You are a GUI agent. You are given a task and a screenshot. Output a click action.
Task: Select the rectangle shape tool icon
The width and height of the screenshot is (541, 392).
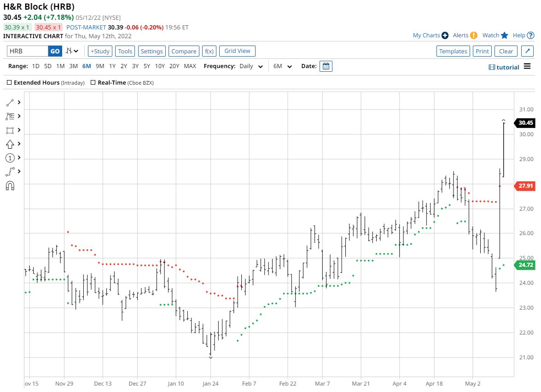(10, 130)
